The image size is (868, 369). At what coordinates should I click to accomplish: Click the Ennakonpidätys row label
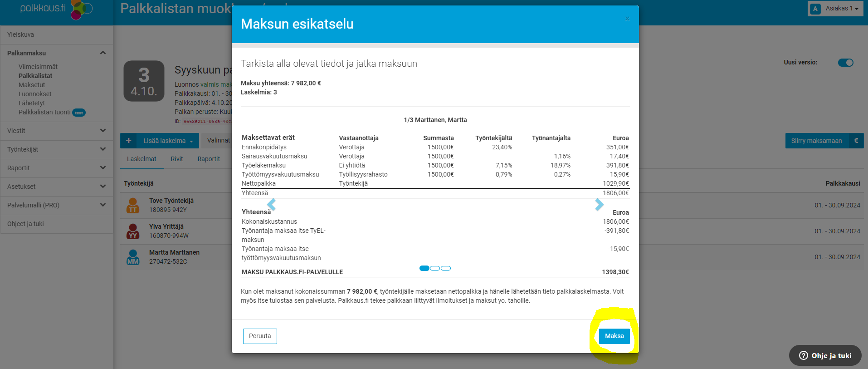(264, 147)
